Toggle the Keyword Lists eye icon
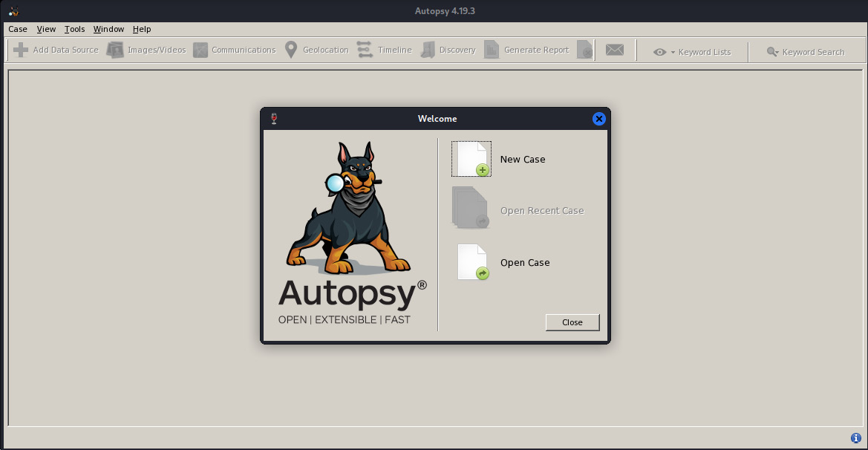868x450 pixels. click(x=659, y=52)
